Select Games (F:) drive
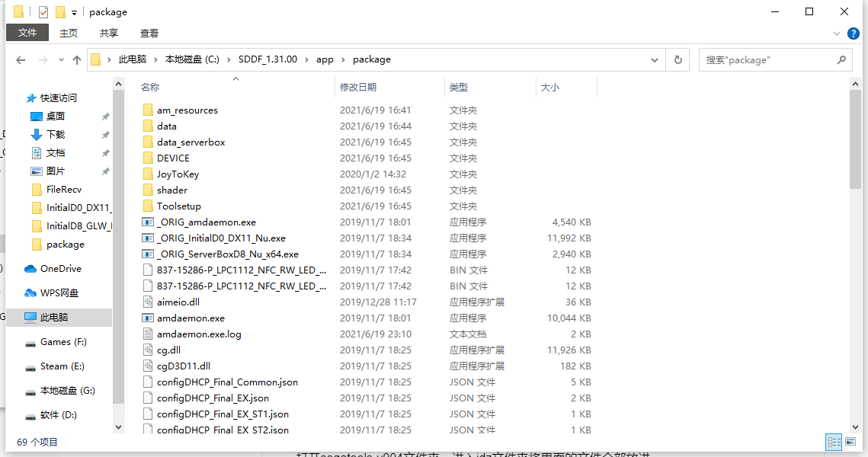This screenshot has height=457, width=868. click(x=63, y=341)
